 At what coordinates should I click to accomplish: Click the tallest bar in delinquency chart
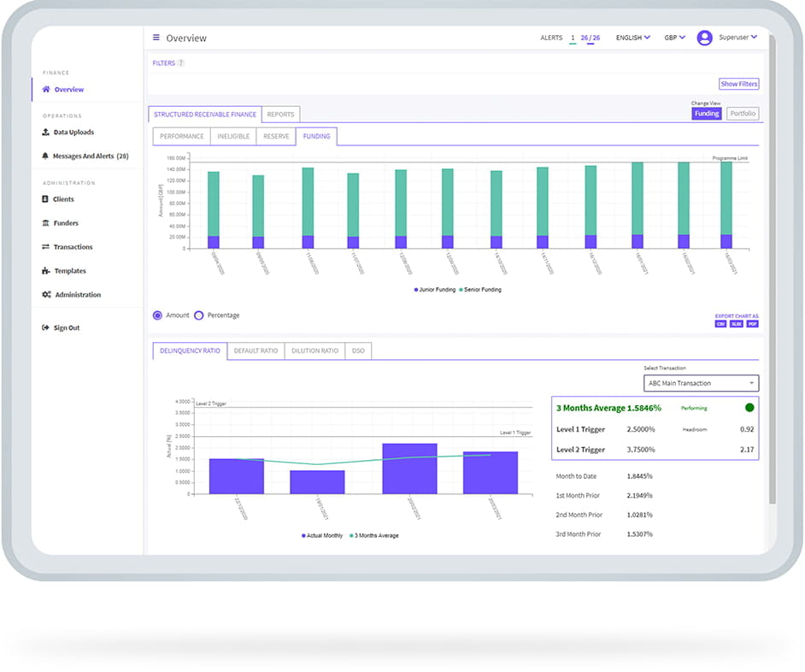click(409, 469)
